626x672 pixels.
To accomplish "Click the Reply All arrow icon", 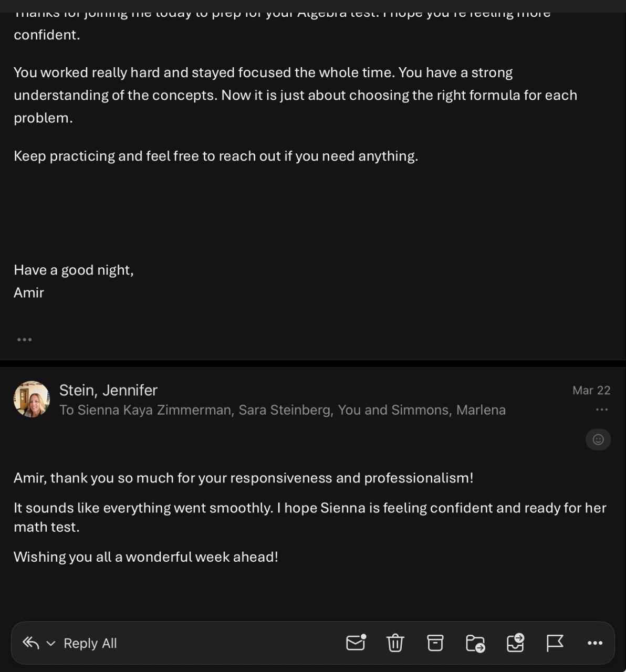I will (x=31, y=643).
